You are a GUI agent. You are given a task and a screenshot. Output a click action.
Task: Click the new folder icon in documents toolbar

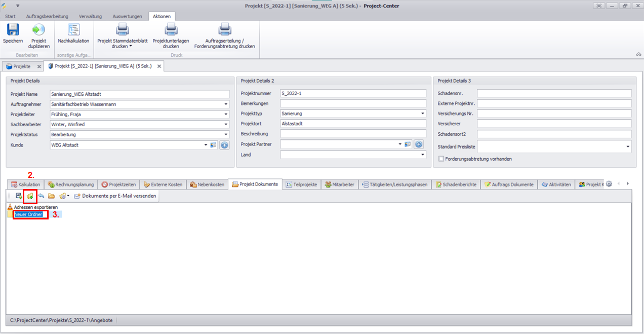pyautogui.click(x=30, y=196)
